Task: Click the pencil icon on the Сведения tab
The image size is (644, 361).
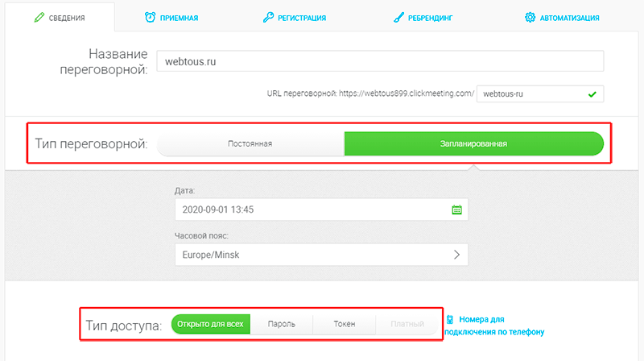Action: pyautogui.click(x=39, y=17)
